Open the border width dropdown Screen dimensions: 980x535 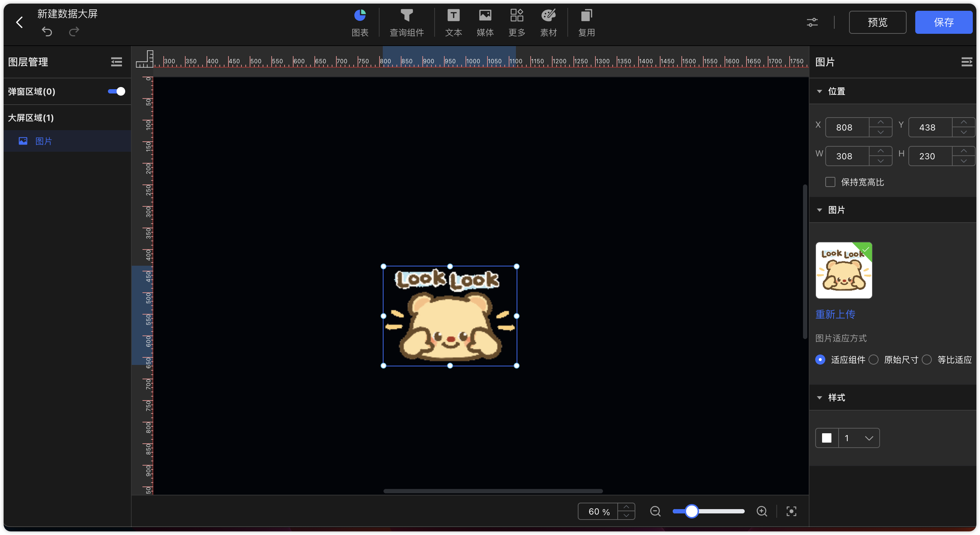click(859, 438)
